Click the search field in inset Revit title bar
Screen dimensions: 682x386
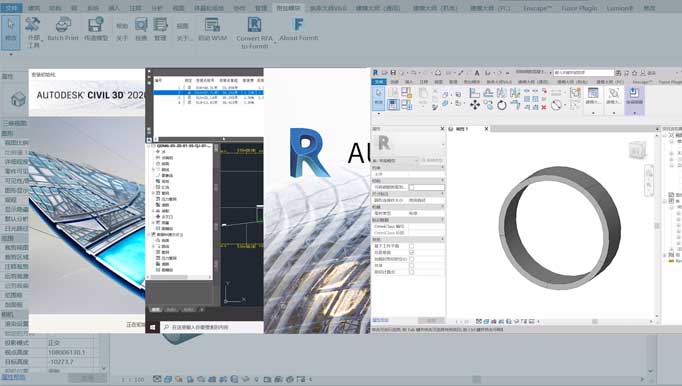[x=583, y=73]
